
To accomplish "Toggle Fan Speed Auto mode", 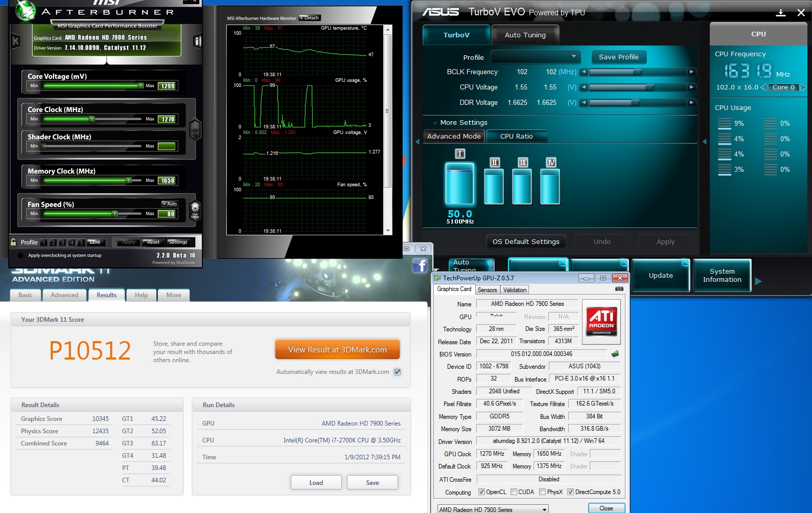I will coord(170,204).
